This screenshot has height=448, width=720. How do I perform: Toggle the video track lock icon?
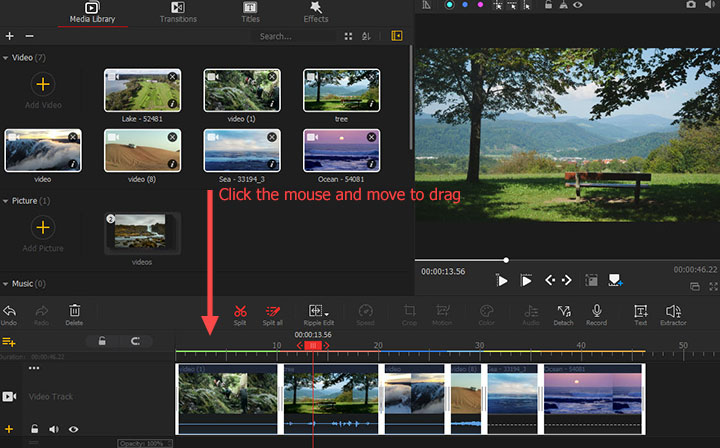coord(35,429)
